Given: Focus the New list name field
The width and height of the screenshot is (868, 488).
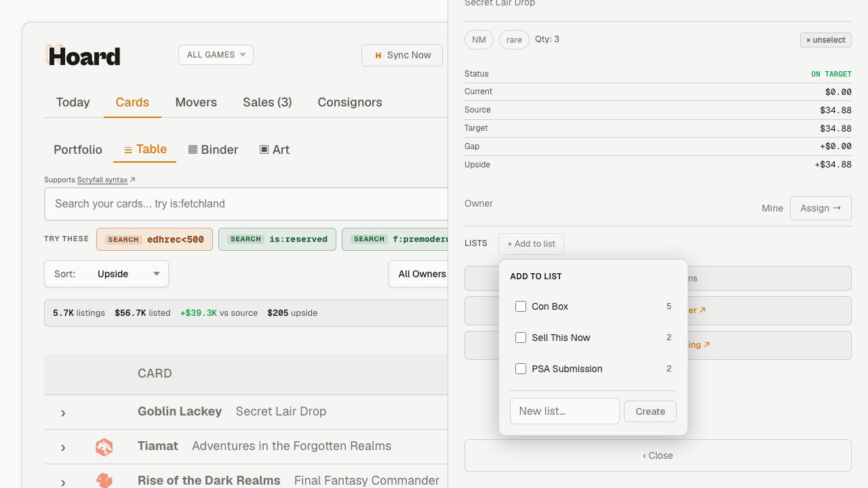Looking at the screenshot, I should point(565,411).
